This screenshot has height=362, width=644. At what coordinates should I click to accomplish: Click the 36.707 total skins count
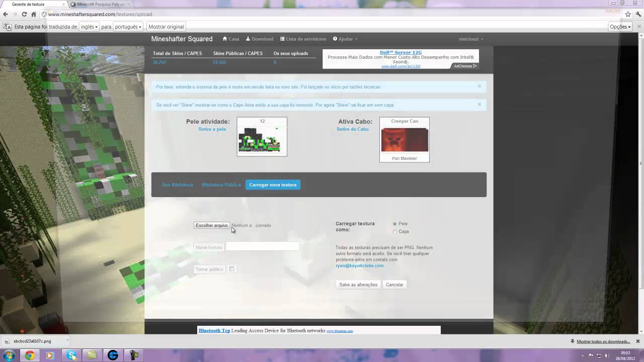(x=159, y=62)
